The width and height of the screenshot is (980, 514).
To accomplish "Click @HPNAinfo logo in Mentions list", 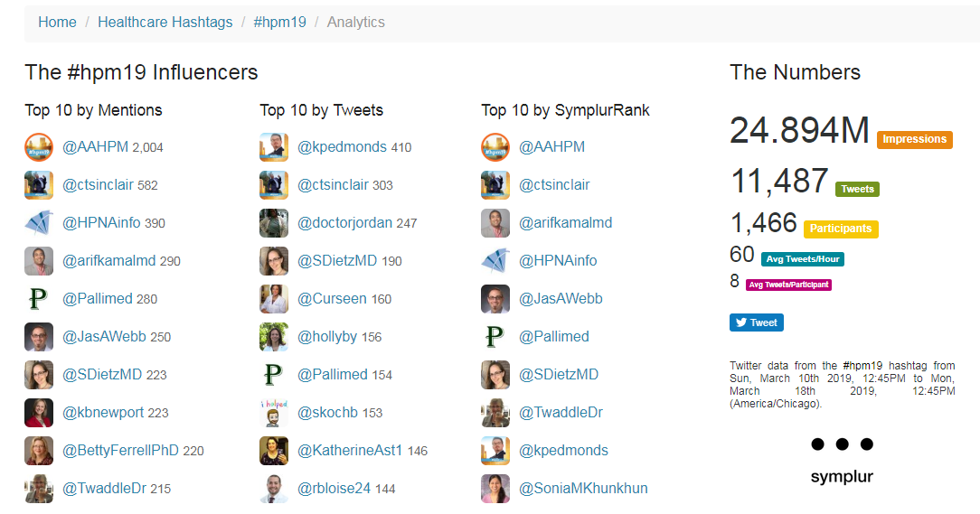I will click(x=39, y=223).
